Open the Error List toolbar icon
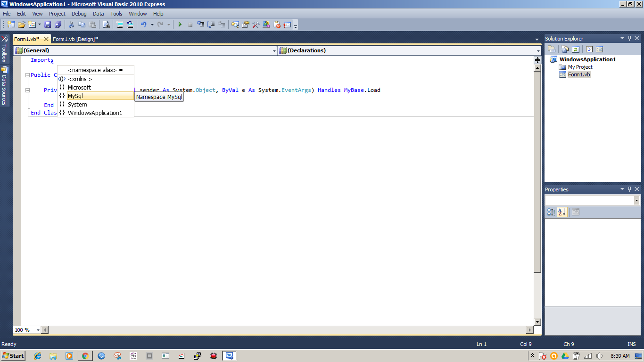This screenshot has height=362, width=644. point(277,25)
